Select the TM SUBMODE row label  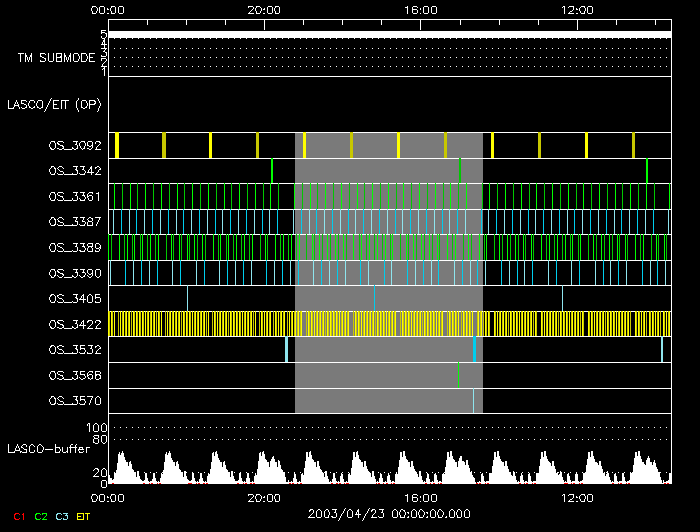[56, 58]
